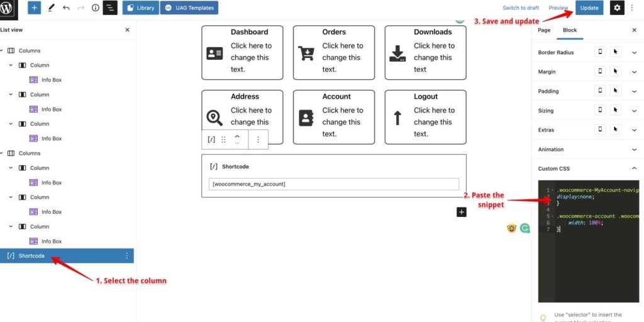Screen dimensions: 644x322
Task: Toggle device icon for Border Radius
Action: [x=600, y=52]
